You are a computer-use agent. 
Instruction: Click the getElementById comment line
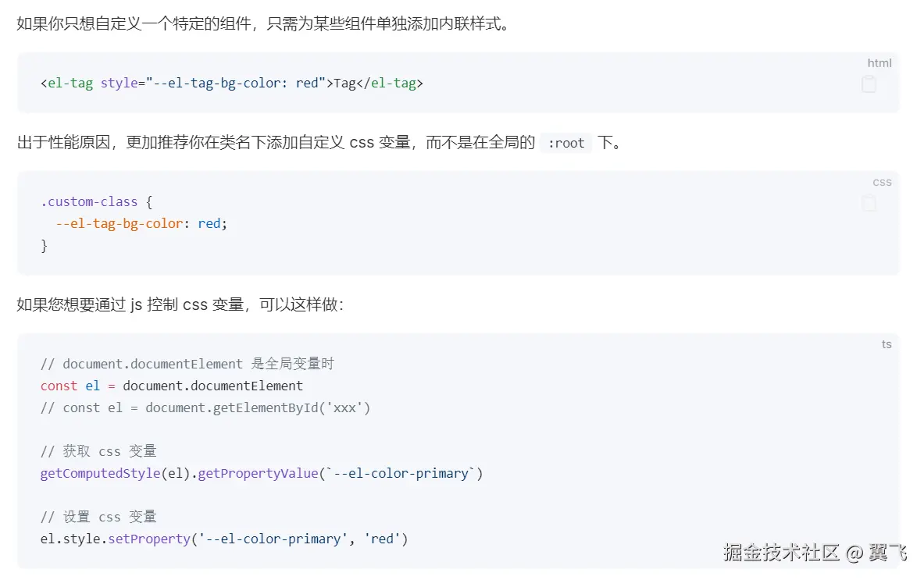coord(205,407)
